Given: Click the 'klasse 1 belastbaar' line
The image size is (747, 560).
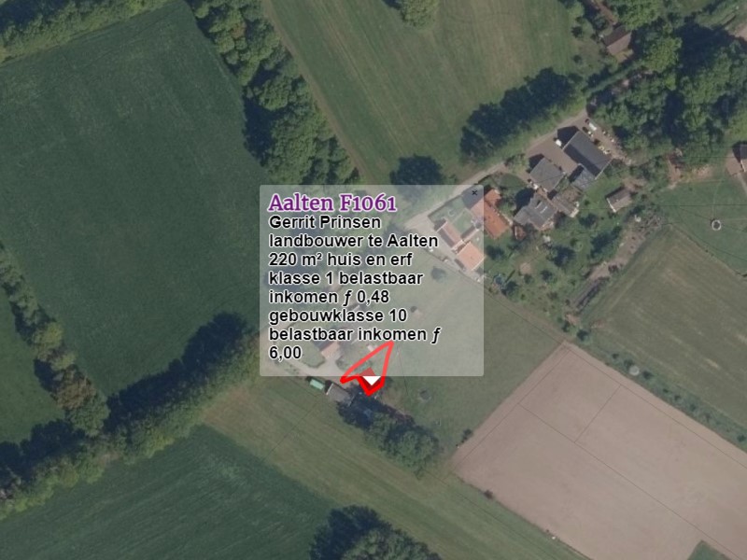Looking at the screenshot, I should pos(345,278).
